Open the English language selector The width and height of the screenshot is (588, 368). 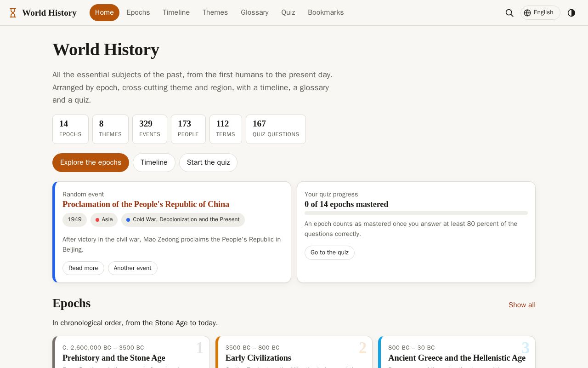[540, 13]
